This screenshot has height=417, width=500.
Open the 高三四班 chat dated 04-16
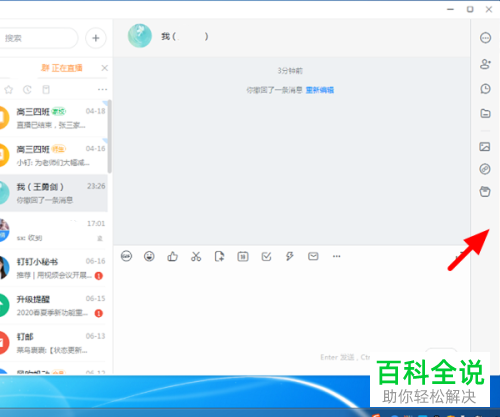click(54, 155)
